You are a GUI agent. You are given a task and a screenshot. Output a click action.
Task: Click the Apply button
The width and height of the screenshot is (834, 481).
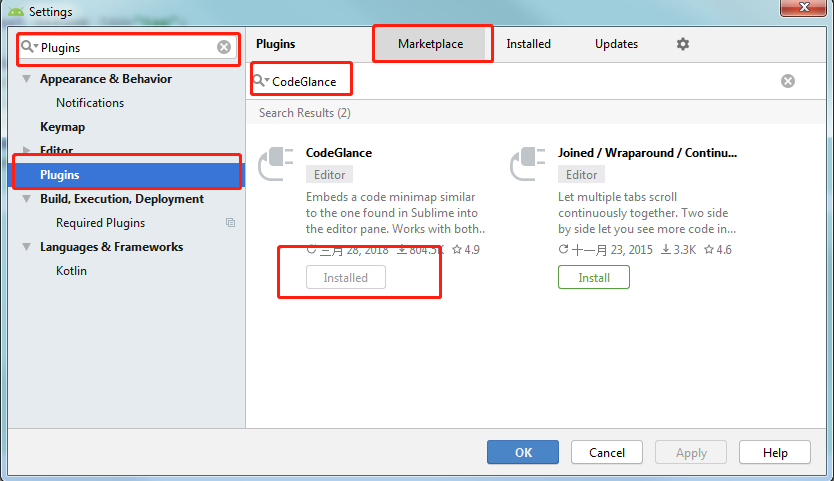tap(691, 452)
